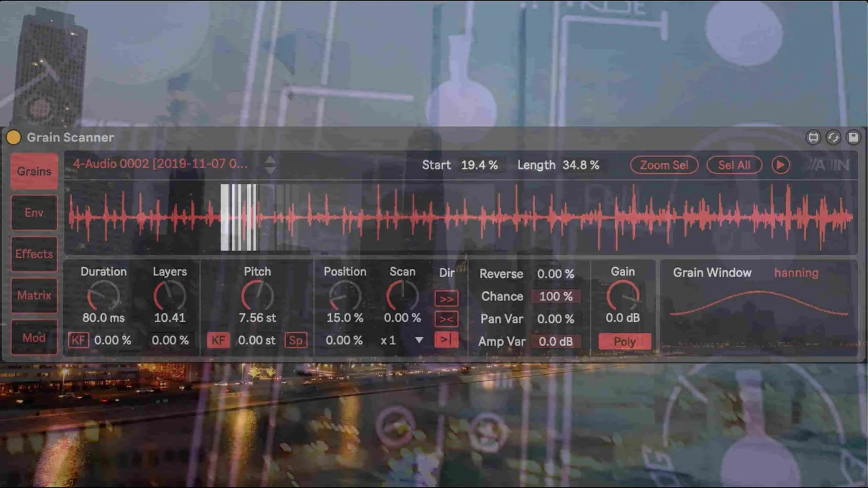
Task: Click the 10.41 layers value
Action: point(170,318)
